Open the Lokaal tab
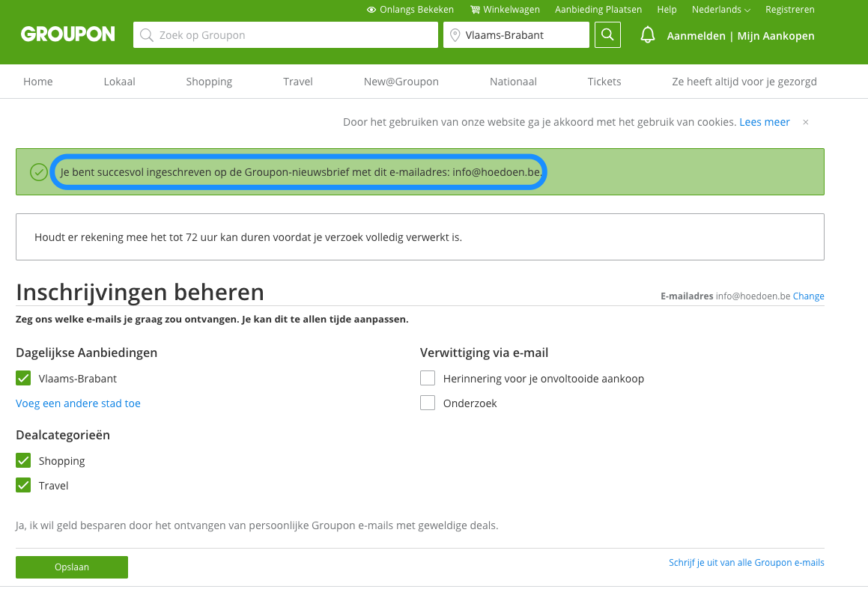The height and width of the screenshot is (592, 868). click(x=120, y=82)
